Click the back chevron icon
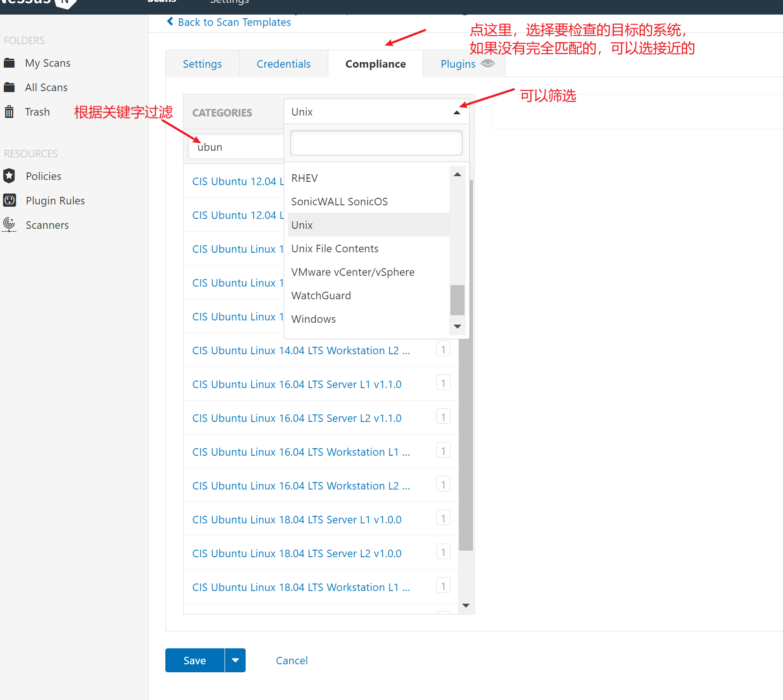The width and height of the screenshot is (783, 700). point(170,22)
